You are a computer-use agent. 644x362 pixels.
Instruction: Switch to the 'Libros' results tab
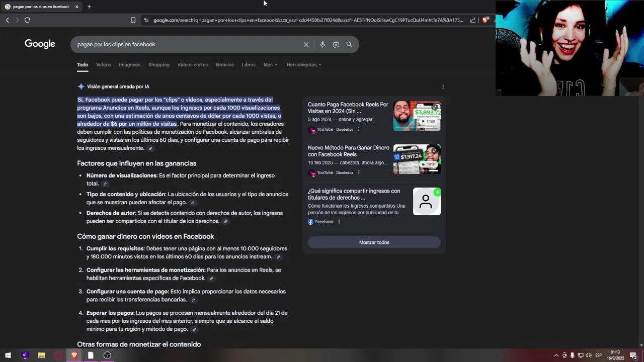coord(249,65)
